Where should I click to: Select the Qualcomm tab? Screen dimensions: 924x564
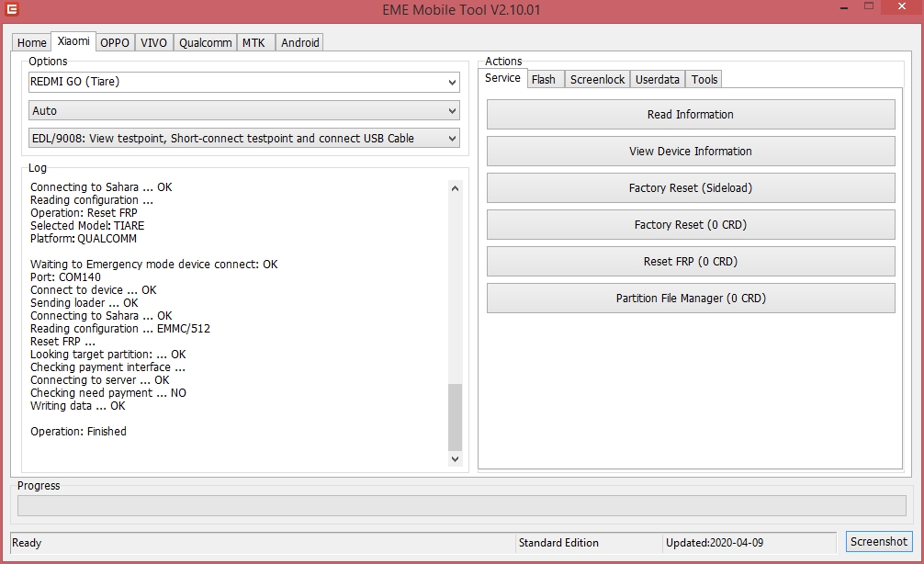tap(205, 42)
